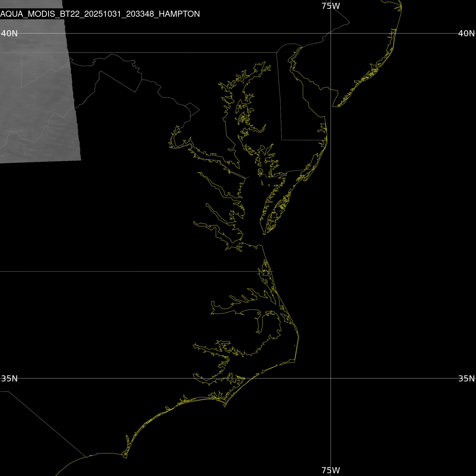Click the Cape Lookout coastline tip
The width and height of the screenshot is (476, 476).
(225, 407)
